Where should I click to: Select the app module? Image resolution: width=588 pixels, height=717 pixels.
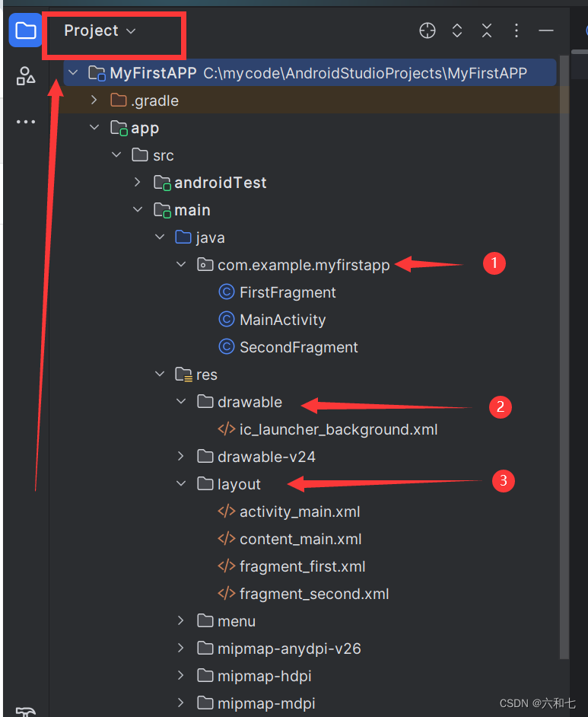pyautogui.click(x=135, y=128)
